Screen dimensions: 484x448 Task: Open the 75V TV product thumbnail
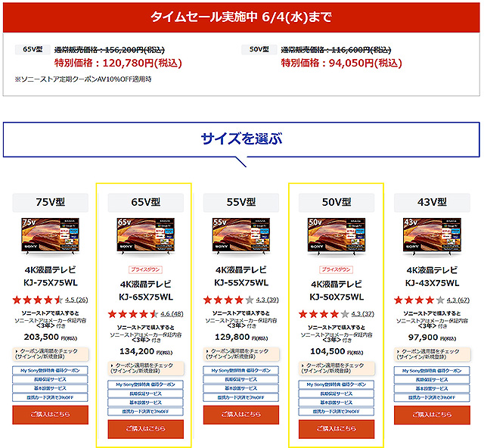pyautogui.click(x=51, y=236)
